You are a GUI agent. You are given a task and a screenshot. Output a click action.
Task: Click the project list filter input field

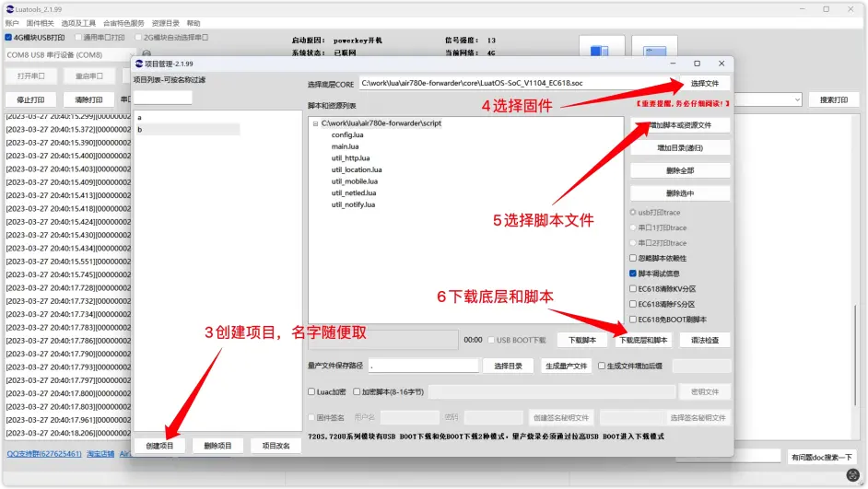click(x=163, y=98)
